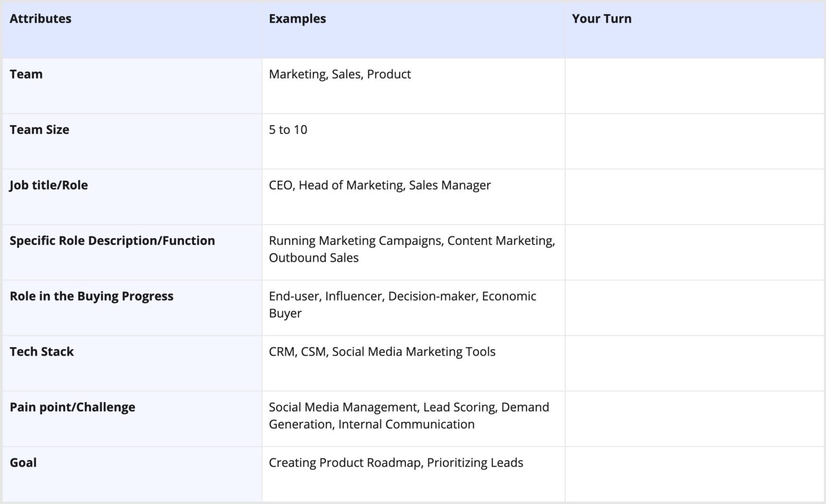Click the empty Your Turn cell beside Team Size

(694, 141)
